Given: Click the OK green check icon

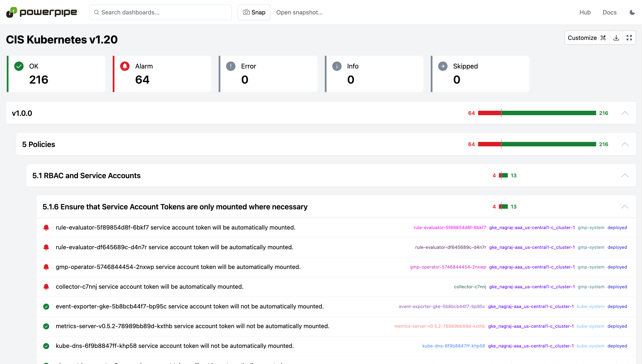Looking at the screenshot, I should (x=19, y=66).
